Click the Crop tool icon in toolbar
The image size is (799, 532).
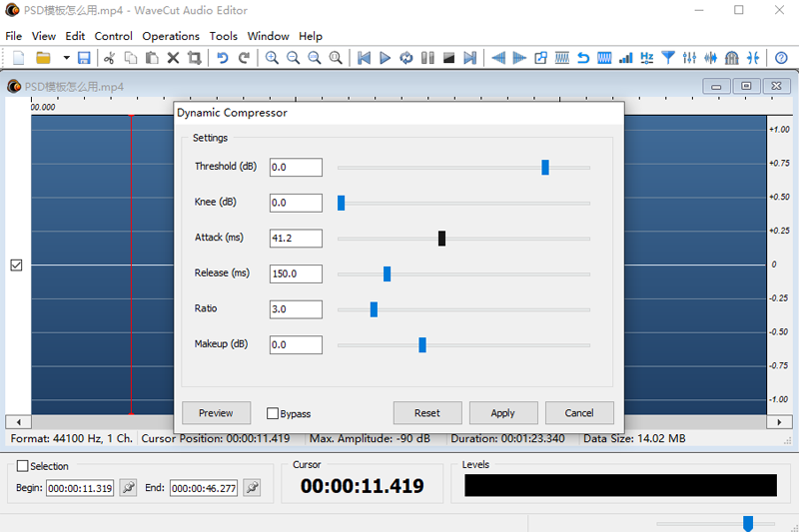pos(194,58)
